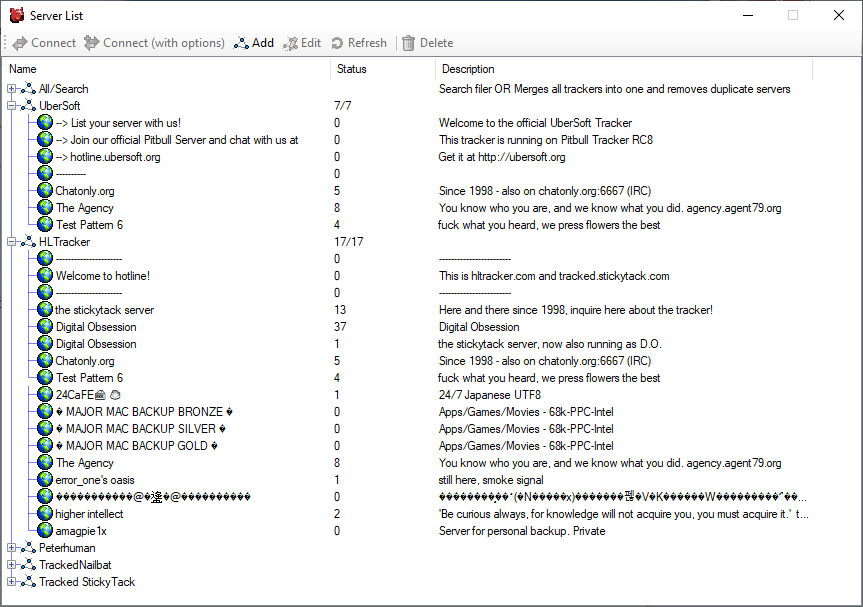Click the TrackedNailbat tracker network icon

pyautogui.click(x=28, y=565)
